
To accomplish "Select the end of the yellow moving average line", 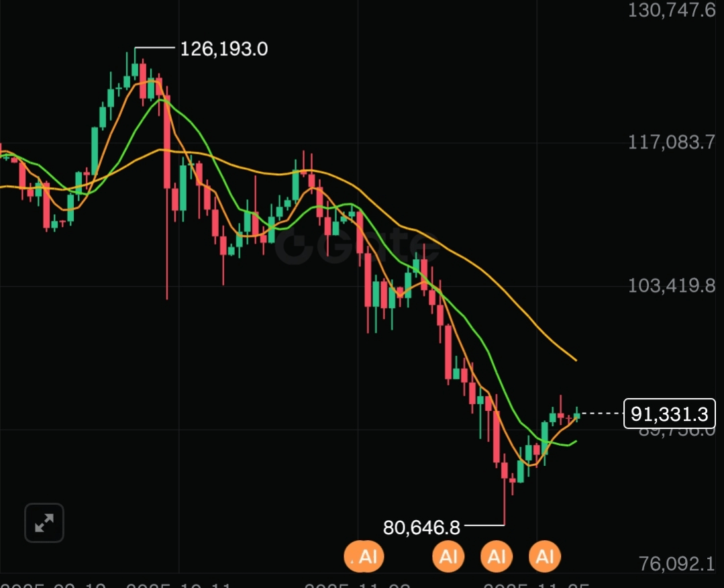I will coord(575,359).
